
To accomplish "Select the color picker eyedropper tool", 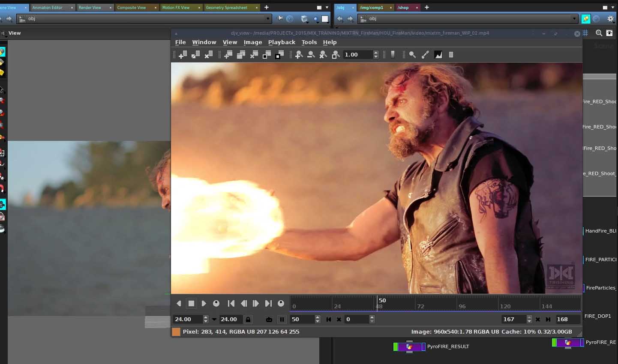I will tap(425, 55).
